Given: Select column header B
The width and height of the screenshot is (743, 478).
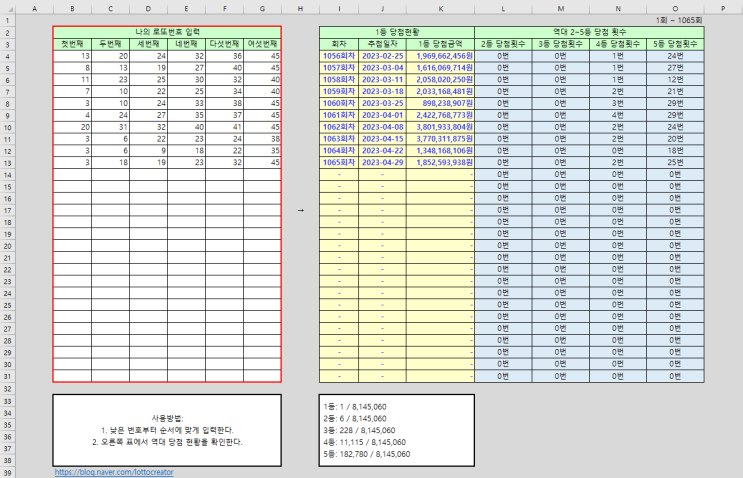Looking at the screenshot, I should tap(72, 9).
